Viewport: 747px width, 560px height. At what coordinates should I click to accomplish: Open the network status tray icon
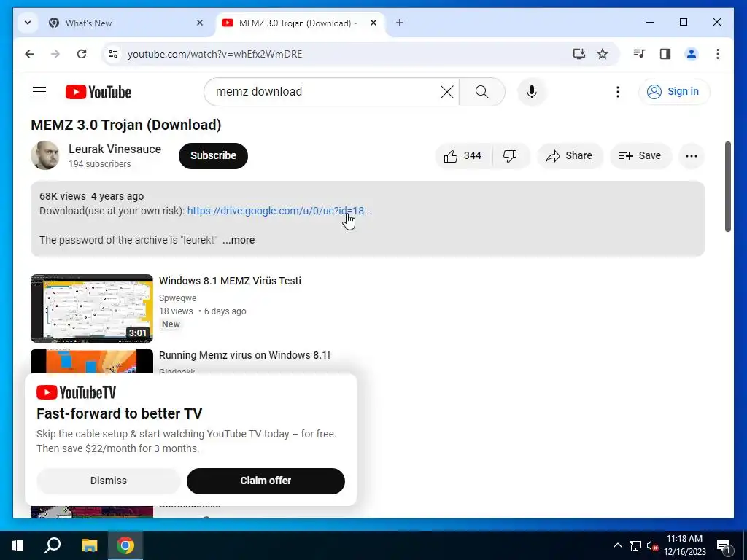(635, 545)
